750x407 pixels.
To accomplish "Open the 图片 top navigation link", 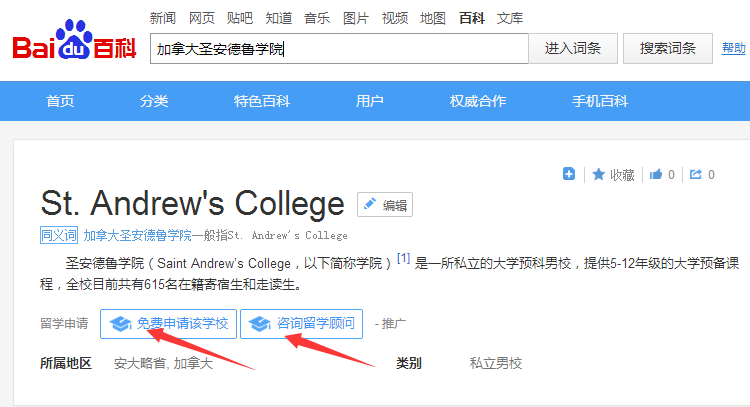I will click(356, 18).
